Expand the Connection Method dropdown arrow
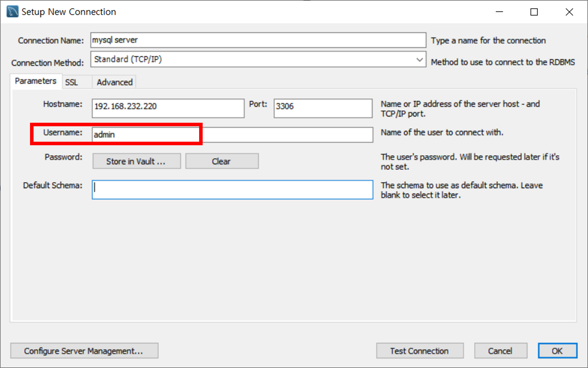Viewport: 588px width, 368px height. (x=419, y=59)
